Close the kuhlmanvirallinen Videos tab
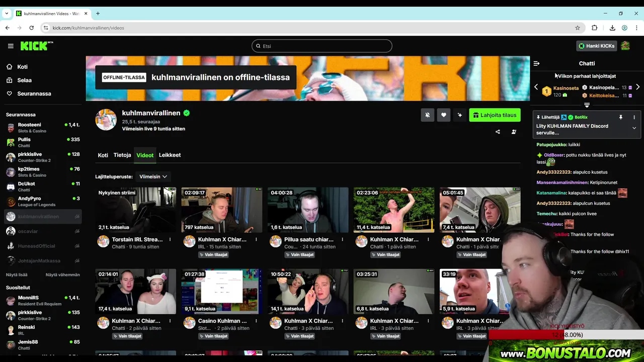The image size is (644, 362). coord(85,14)
